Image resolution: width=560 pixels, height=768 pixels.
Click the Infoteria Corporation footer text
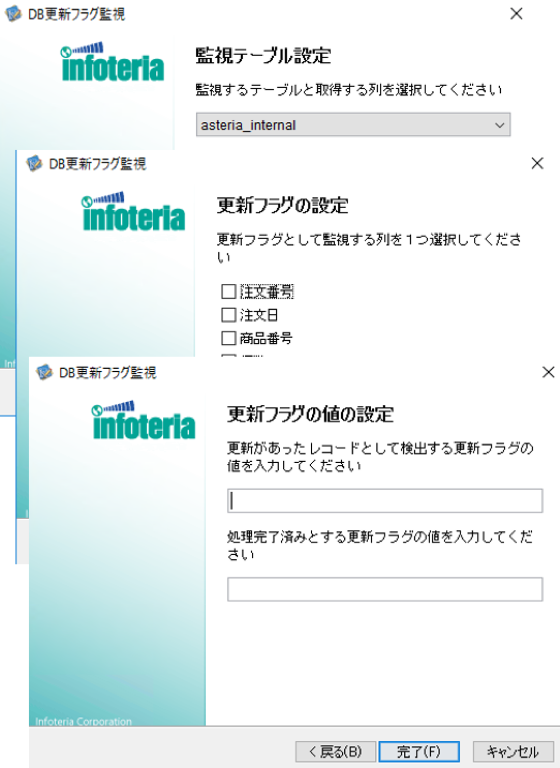pyautogui.click(x=83, y=721)
